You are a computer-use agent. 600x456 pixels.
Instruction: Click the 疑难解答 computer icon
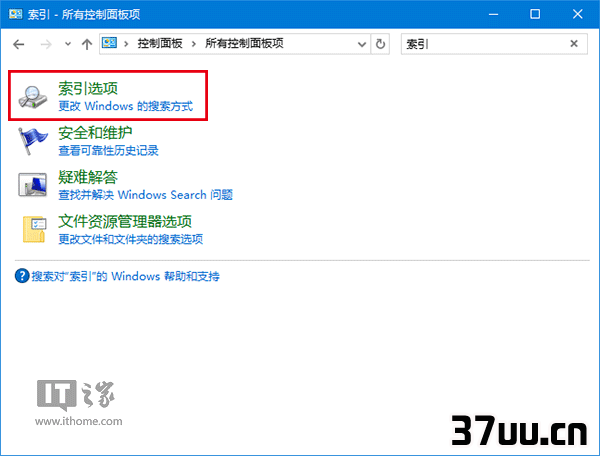[x=33, y=185]
